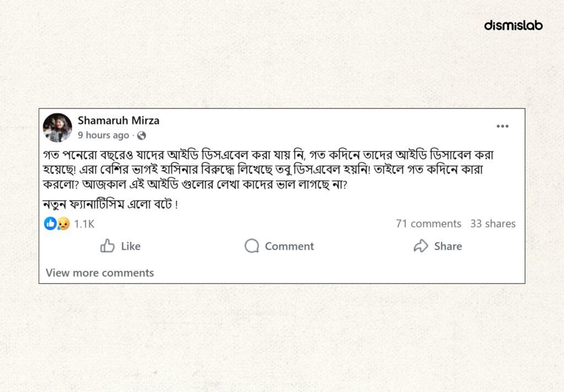The width and height of the screenshot is (564, 392).
Task: View the 33 shares list
Action: [493, 224]
